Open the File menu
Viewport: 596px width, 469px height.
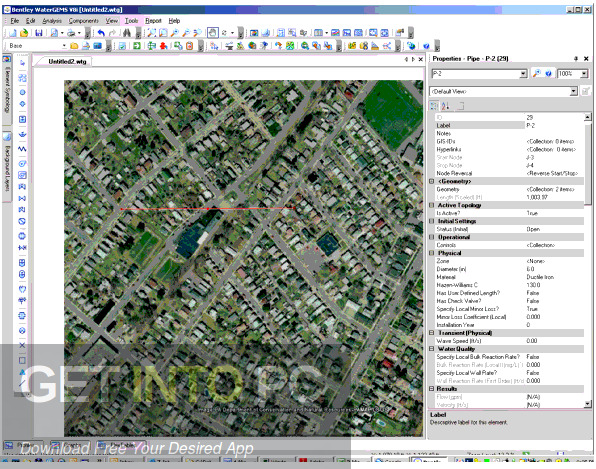pos(15,21)
